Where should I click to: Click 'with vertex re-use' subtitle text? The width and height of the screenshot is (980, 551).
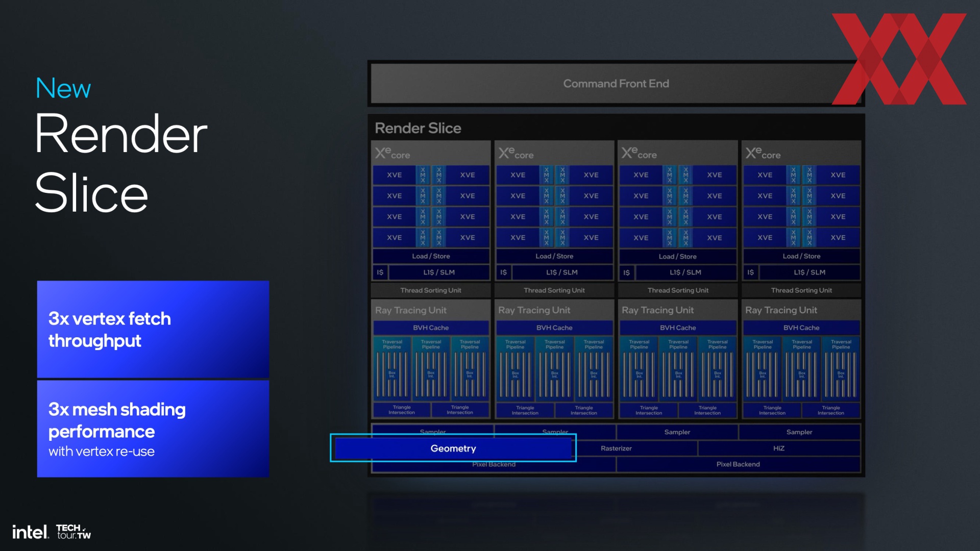[102, 452]
